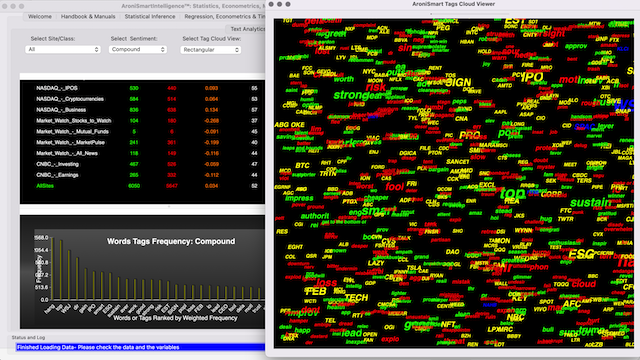Click the yellow NFT tag
This screenshot has width=640, height=360.
point(448,324)
